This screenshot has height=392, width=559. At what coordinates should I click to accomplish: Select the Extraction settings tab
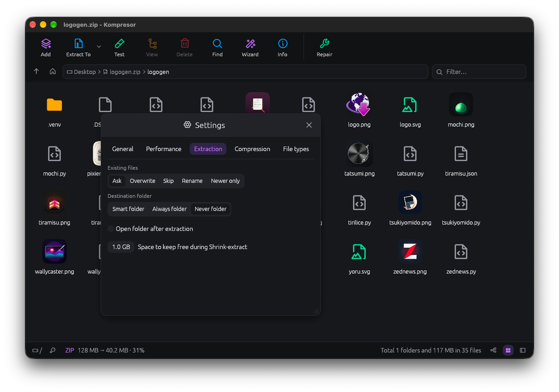(x=208, y=149)
